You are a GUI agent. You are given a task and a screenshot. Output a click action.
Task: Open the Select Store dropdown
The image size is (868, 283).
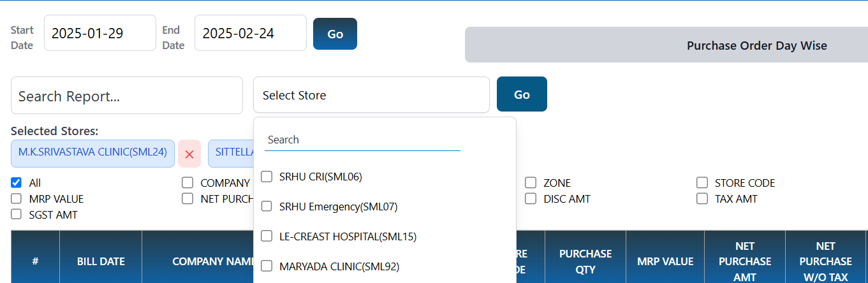click(371, 95)
